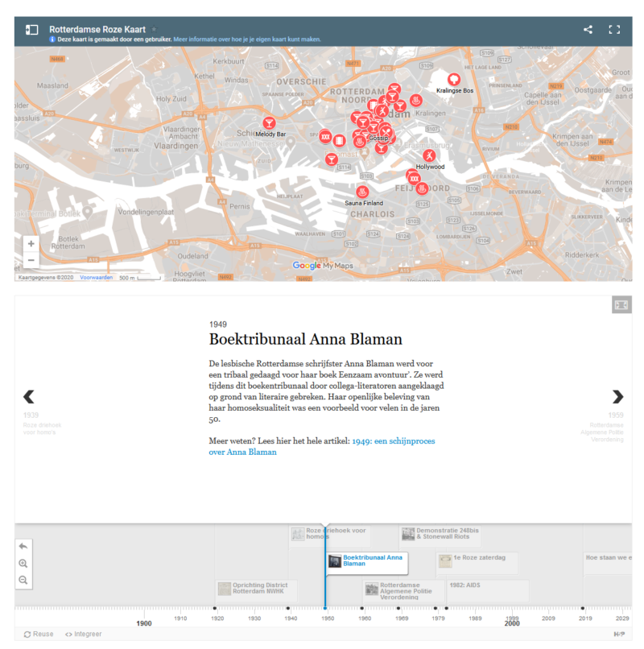Go to previous slide 1939 Roze driehoek
Screen dimensions: 644x649
(29, 397)
